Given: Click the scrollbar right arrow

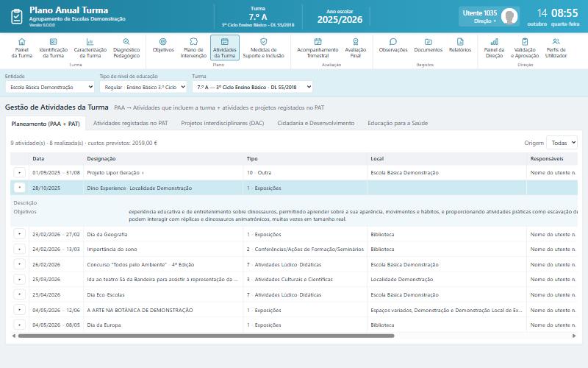Looking at the screenshot, I should (x=574, y=336).
